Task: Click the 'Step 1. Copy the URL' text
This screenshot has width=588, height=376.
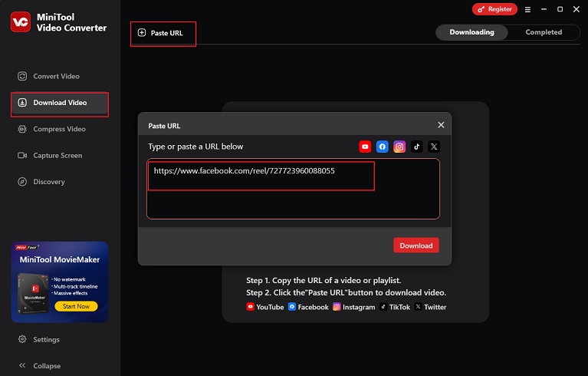Action: point(324,280)
